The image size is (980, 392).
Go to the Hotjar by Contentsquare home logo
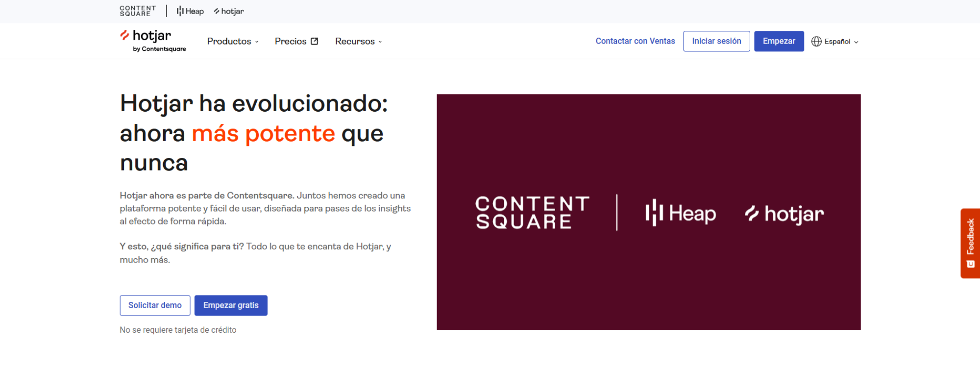pos(153,41)
